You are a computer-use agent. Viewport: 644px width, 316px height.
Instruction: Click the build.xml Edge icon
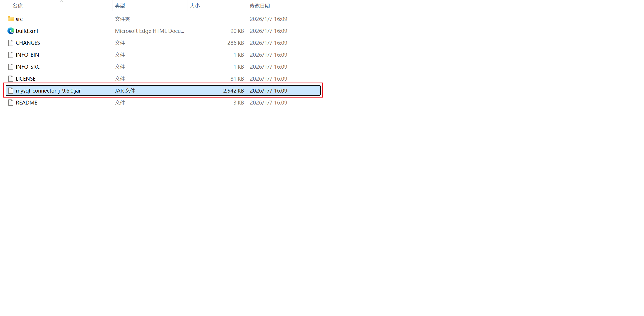(11, 31)
